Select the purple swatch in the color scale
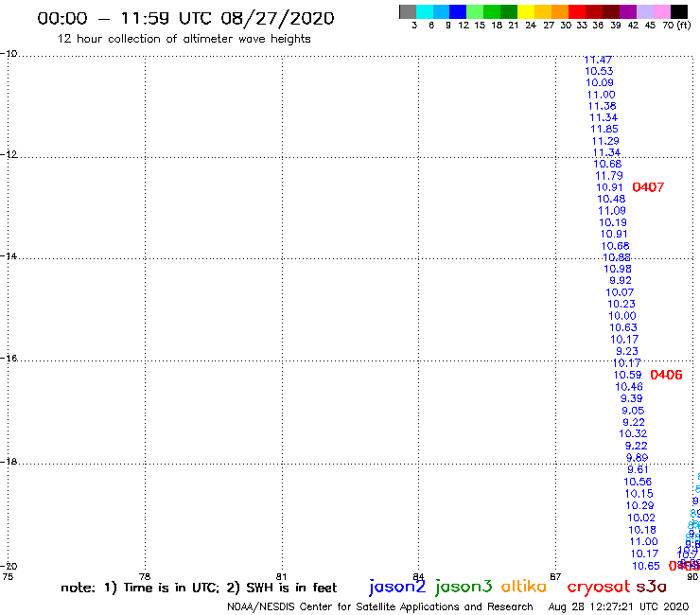This screenshot has height=615, width=700. coord(628,11)
